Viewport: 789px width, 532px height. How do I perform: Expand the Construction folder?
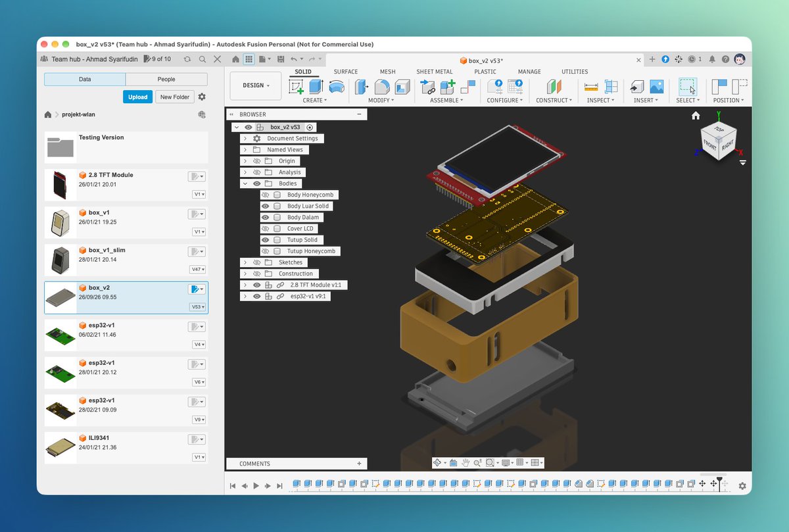(x=245, y=274)
